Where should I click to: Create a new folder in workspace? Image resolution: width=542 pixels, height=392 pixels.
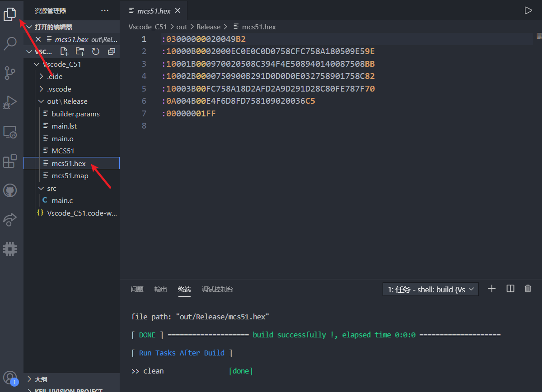coord(80,51)
